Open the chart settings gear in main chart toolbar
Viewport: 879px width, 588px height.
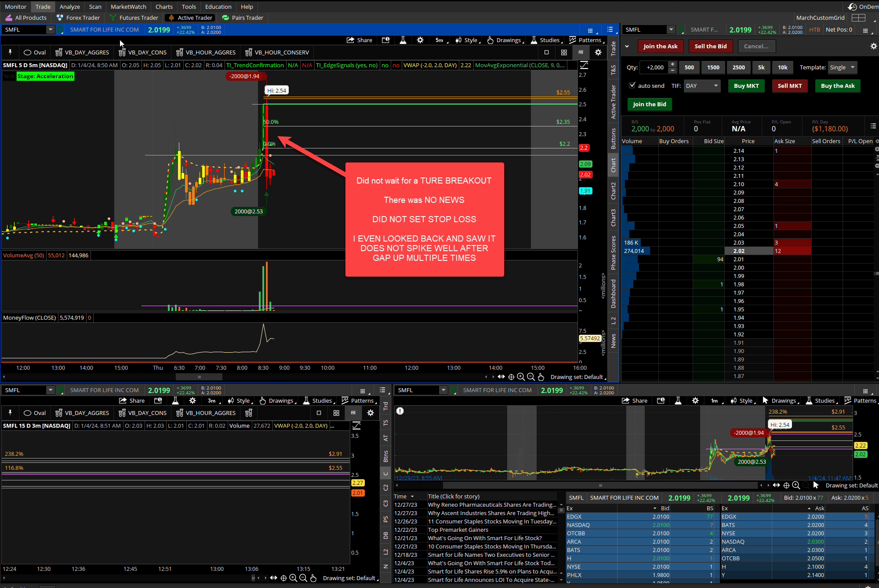[420, 40]
